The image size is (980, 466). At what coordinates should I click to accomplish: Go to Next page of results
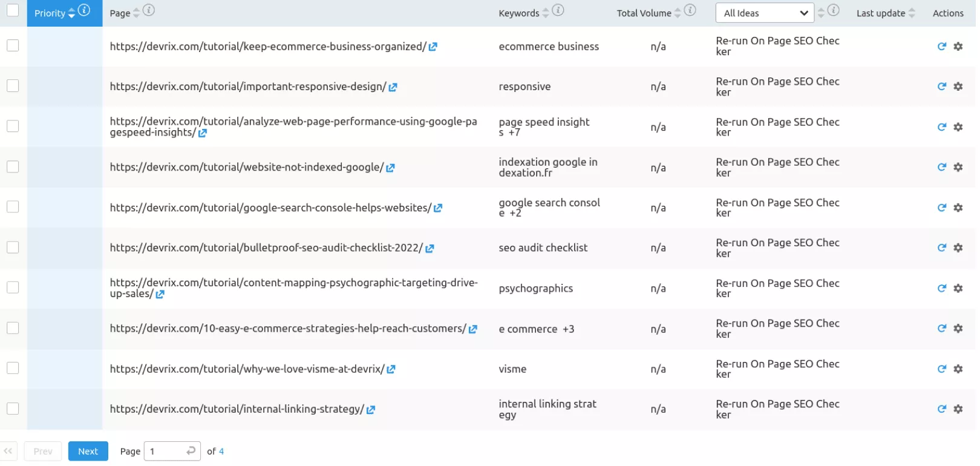(88, 451)
